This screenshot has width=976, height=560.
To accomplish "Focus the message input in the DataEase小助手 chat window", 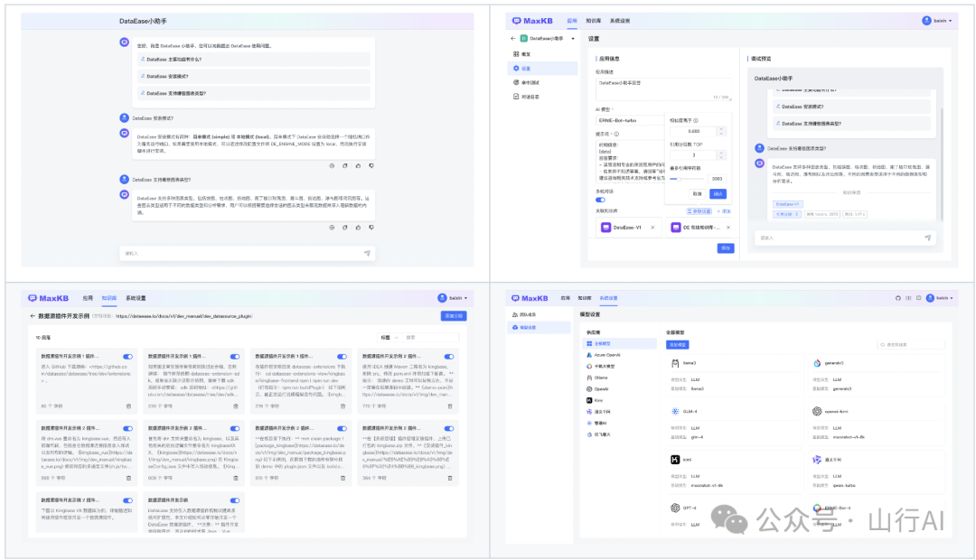I will coord(248,253).
